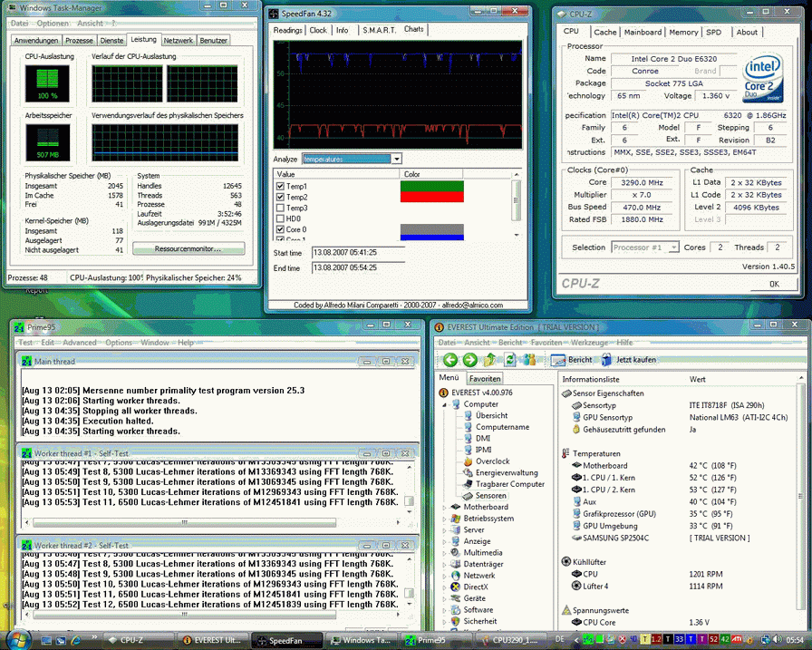Screen dimensions: 812x650
Task: Select Overclock flame icon in EVEREST tree
Action: pos(469,461)
